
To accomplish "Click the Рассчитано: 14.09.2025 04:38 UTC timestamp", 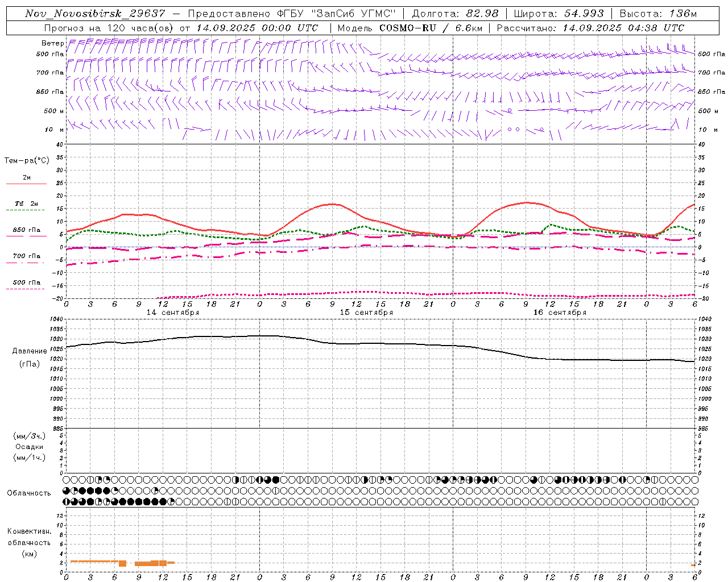I will pos(590,28).
